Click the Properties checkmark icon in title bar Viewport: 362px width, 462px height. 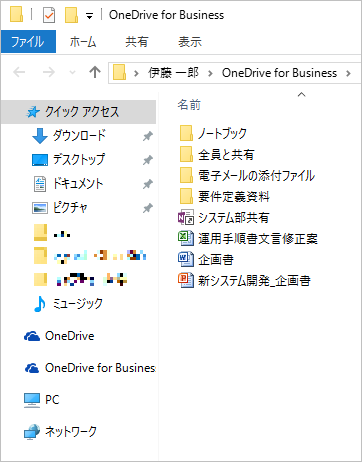point(49,15)
